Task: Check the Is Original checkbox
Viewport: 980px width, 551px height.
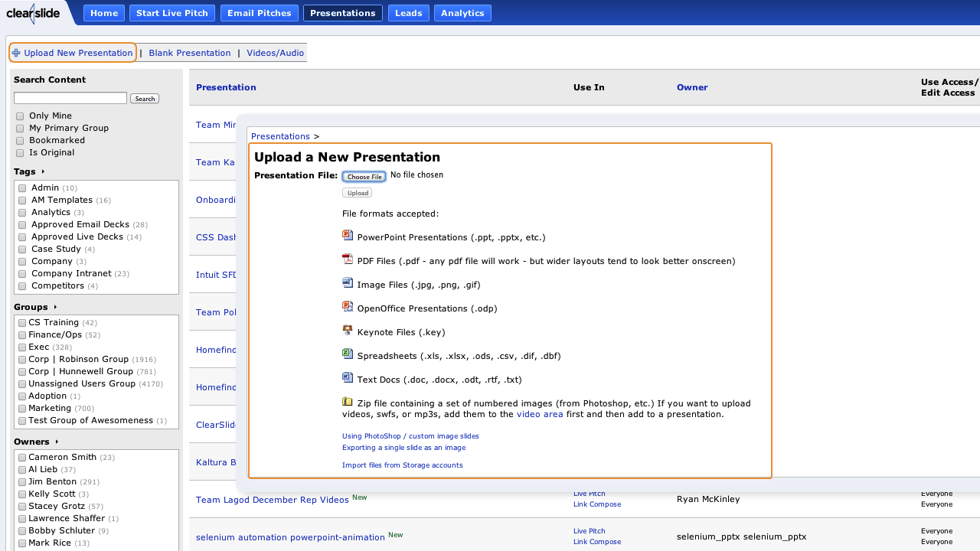Action: pyautogui.click(x=20, y=153)
